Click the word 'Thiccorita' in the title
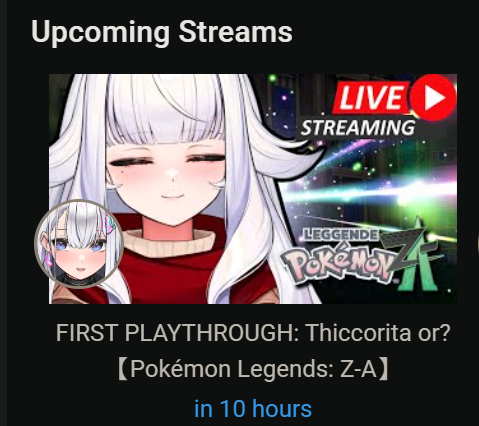The height and width of the screenshot is (426, 479). click(358, 333)
